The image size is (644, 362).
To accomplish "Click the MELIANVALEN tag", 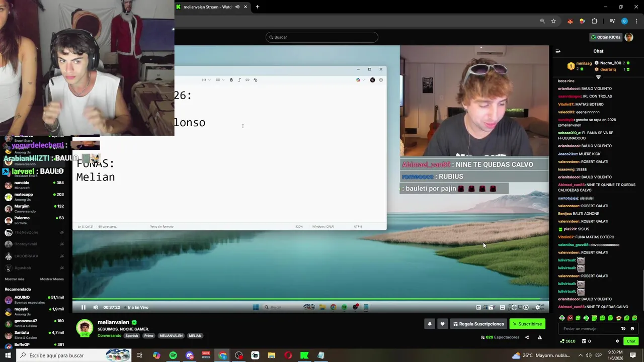I will click(x=171, y=336).
